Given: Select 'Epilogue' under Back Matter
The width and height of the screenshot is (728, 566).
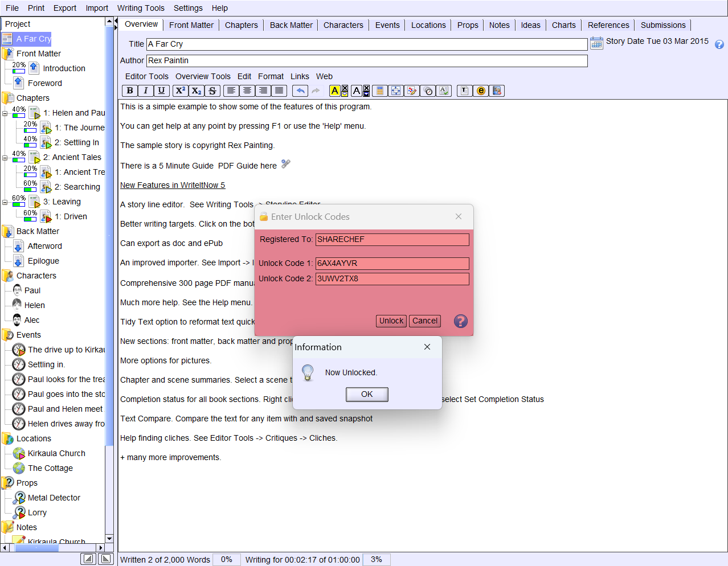Looking at the screenshot, I should (43, 261).
